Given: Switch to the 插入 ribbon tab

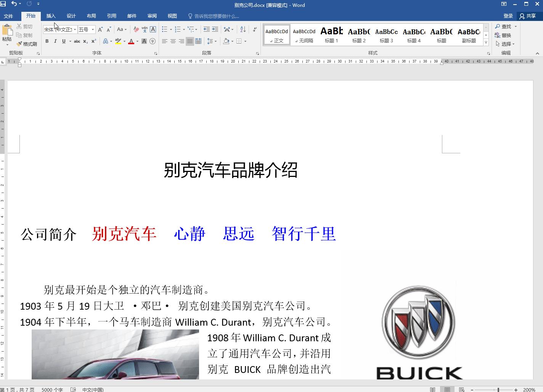Looking at the screenshot, I should pyautogui.click(x=51, y=16).
